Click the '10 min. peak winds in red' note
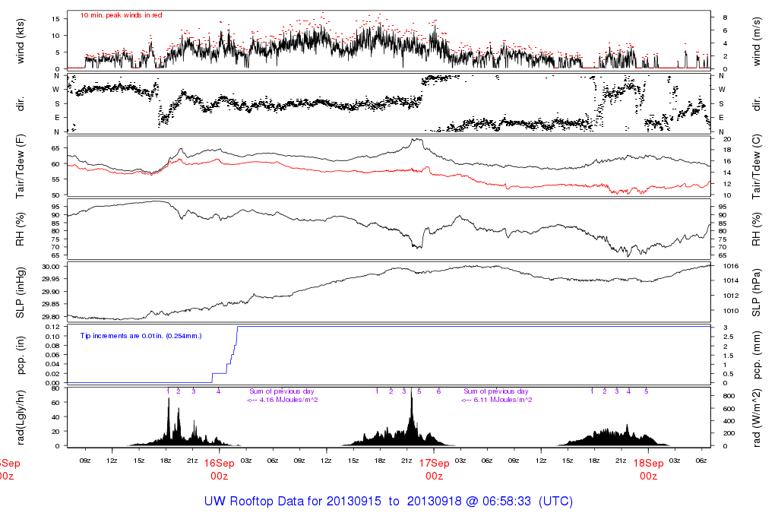 click(x=121, y=15)
